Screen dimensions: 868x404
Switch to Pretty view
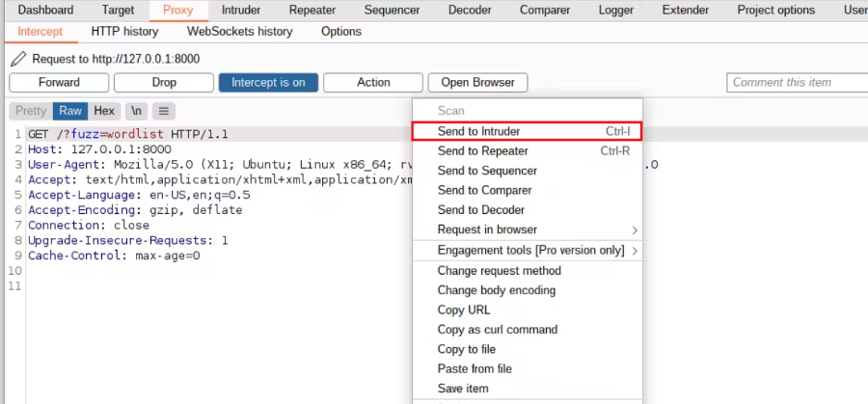click(x=31, y=111)
